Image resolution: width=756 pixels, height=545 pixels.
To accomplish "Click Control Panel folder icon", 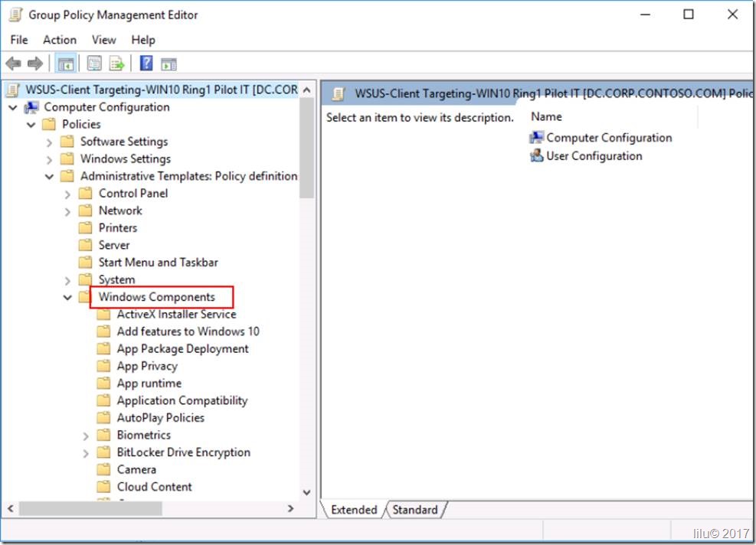I will 85,193.
